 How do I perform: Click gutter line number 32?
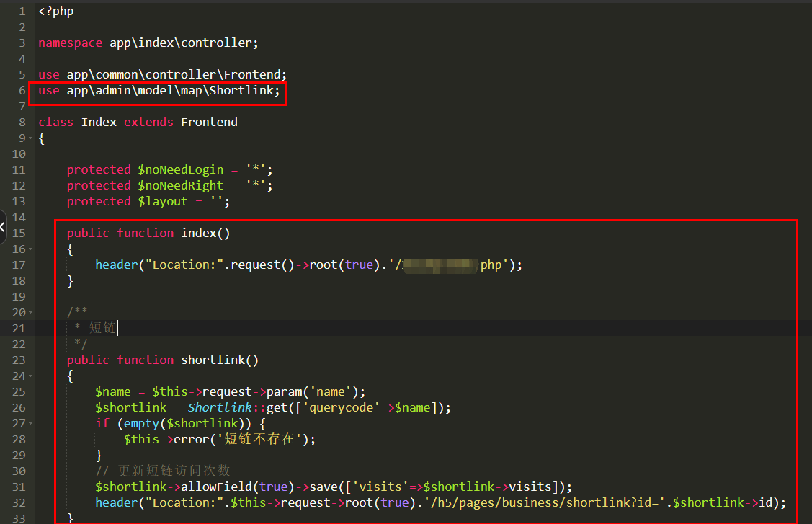[x=19, y=503]
